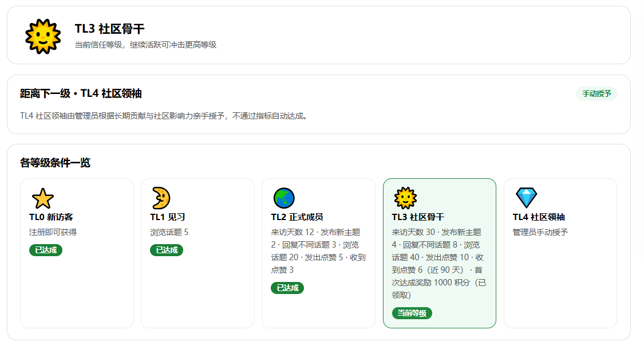
Task: Click the TL2 正式成员 card title
Action: click(297, 217)
